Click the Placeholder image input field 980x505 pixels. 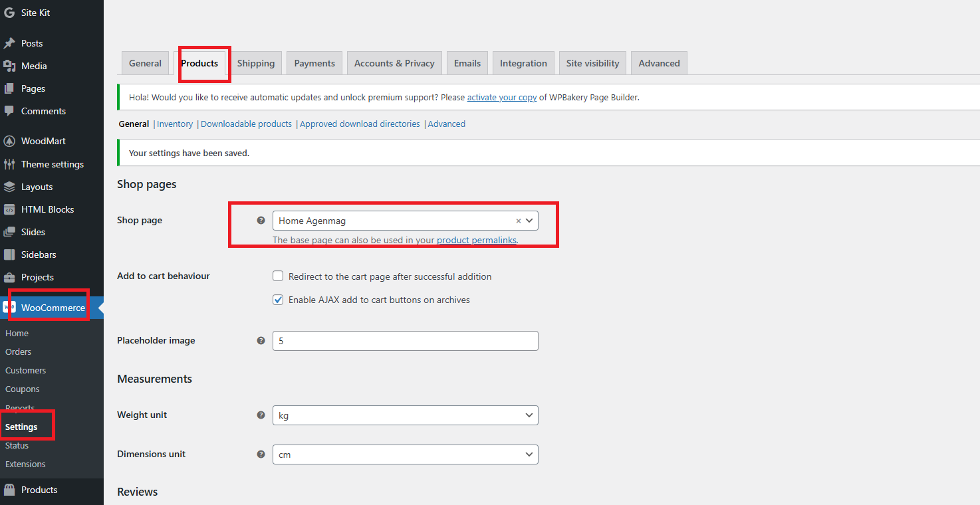coord(406,341)
